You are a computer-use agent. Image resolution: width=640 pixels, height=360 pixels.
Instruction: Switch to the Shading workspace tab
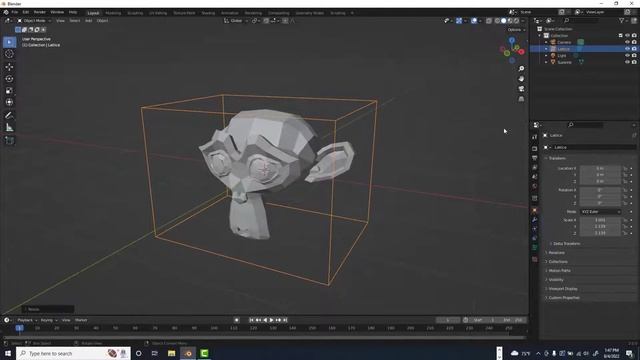pos(208,13)
